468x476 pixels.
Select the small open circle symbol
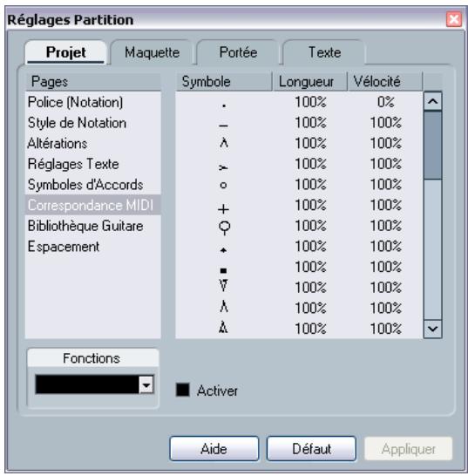[x=223, y=185]
